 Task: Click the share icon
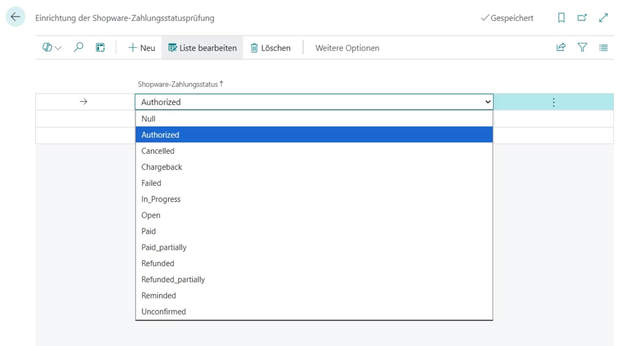(x=561, y=47)
